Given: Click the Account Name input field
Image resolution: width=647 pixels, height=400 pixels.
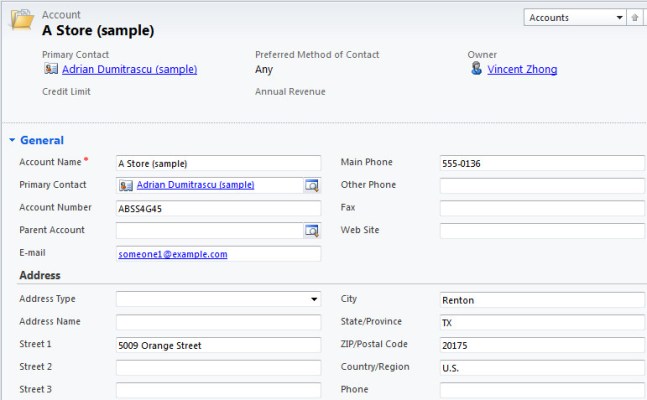Looking at the screenshot, I should tap(218, 163).
